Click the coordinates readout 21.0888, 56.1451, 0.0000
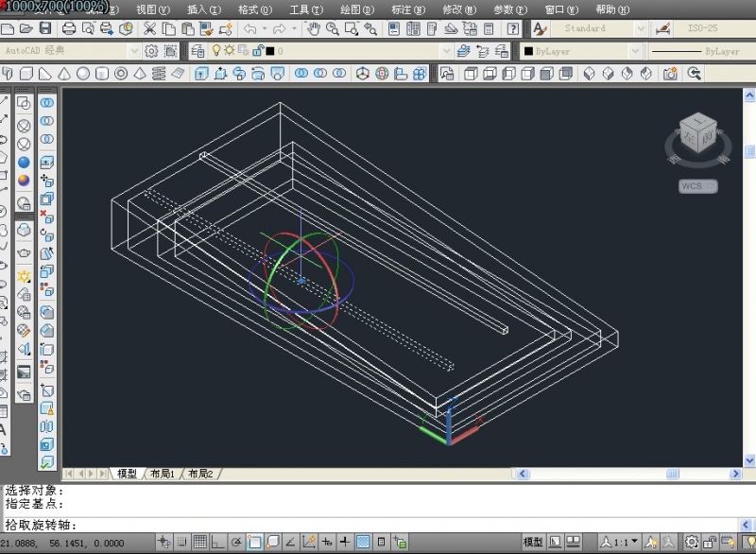This screenshot has height=554, width=756. (x=61, y=543)
